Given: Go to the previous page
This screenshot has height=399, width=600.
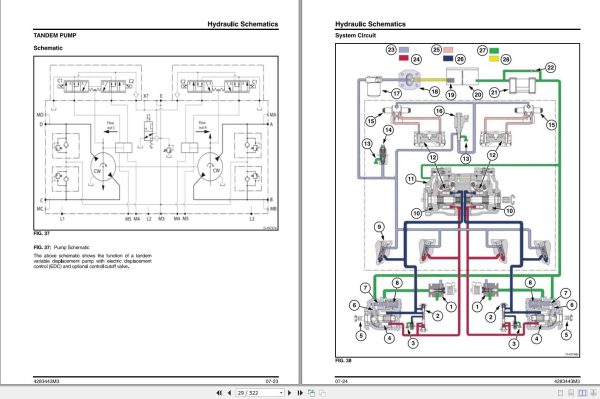Looking at the screenshot, I should (x=229, y=393).
